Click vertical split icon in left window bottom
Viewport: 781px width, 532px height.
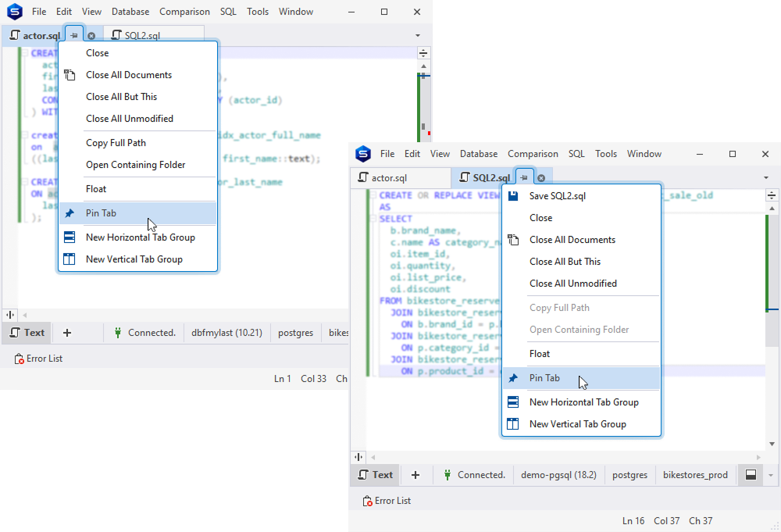(10, 315)
